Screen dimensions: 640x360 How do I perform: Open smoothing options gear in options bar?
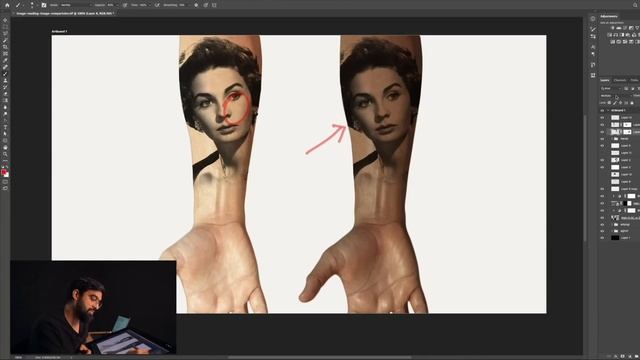[196, 5]
